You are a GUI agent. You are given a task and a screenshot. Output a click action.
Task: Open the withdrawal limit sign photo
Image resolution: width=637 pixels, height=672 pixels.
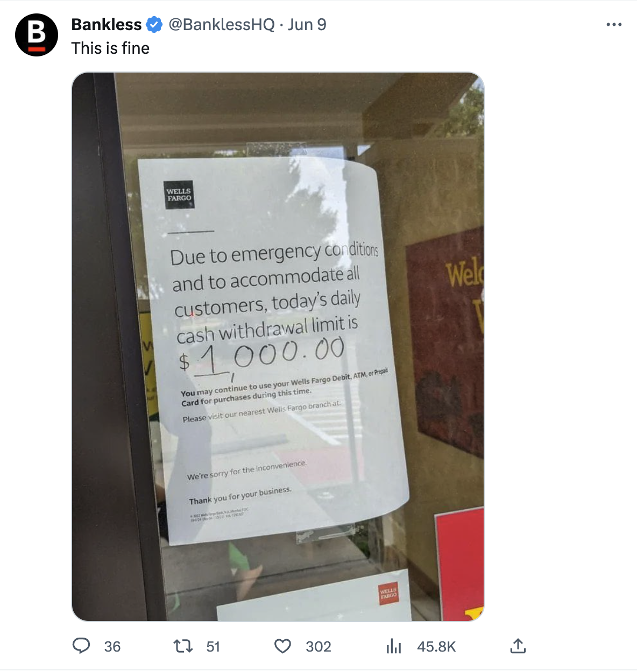(x=278, y=347)
